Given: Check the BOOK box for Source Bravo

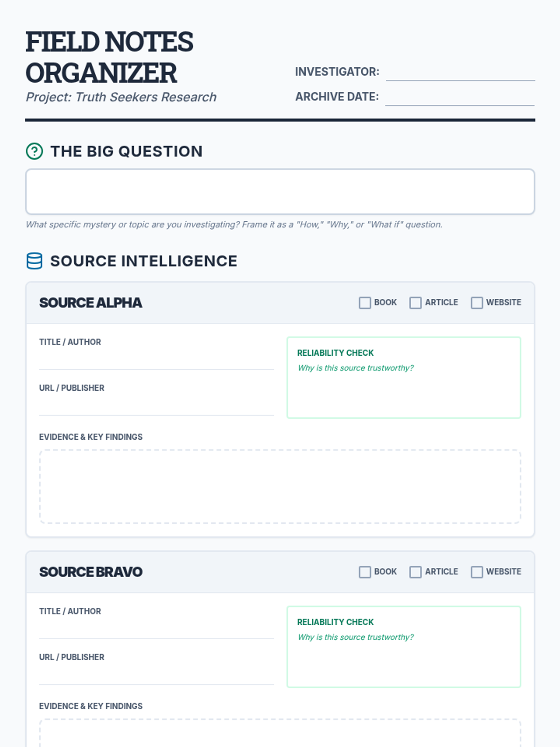Looking at the screenshot, I should pyautogui.click(x=365, y=572).
